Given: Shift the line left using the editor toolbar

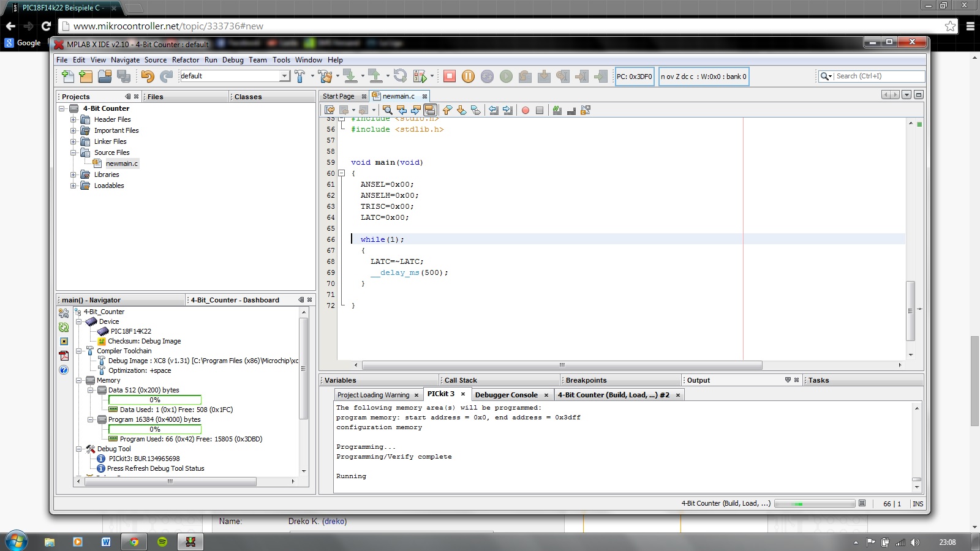Looking at the screenshot, I should (494, 110).
